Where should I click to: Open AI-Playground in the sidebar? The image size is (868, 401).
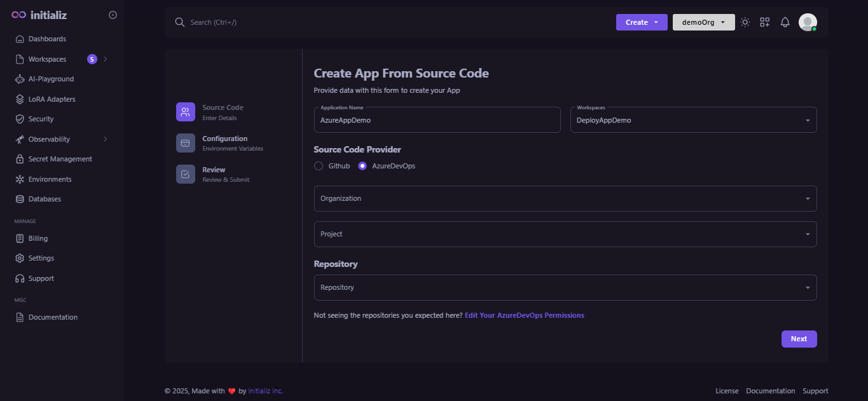click(x=51, y=79)
